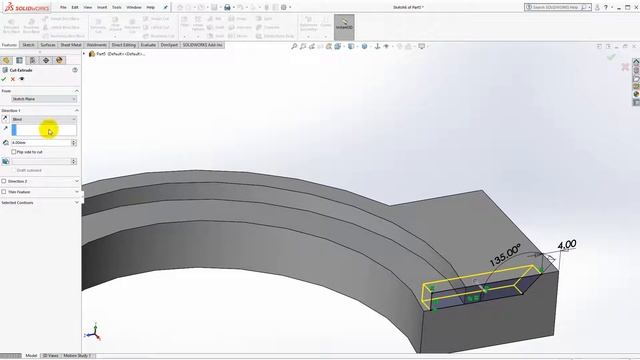Select the 3D Views bottom tab
This screenshot has width=640, height=360.
51,356
